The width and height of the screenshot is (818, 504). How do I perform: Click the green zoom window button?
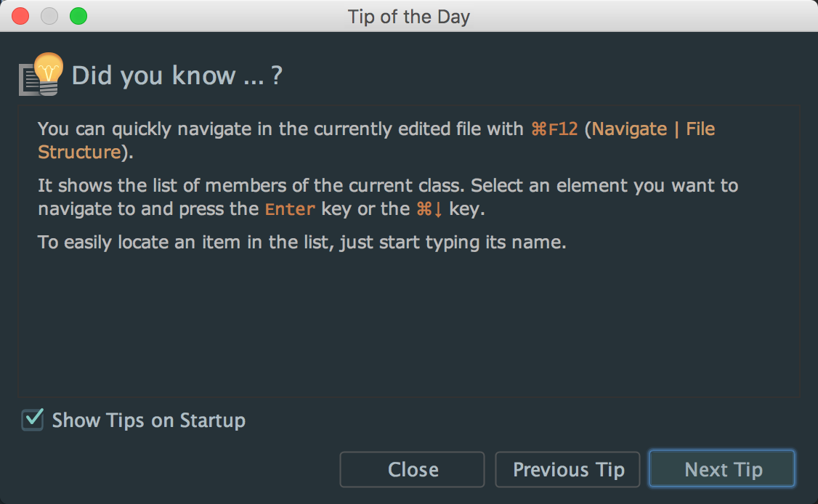click(78, 16)
